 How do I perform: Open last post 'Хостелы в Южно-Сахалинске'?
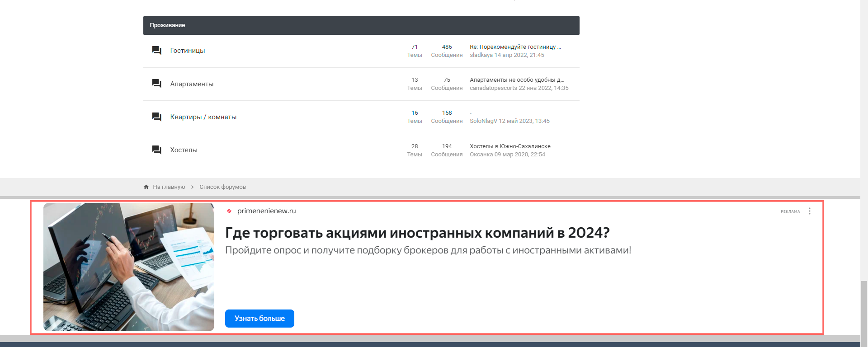tap(510, 146)
